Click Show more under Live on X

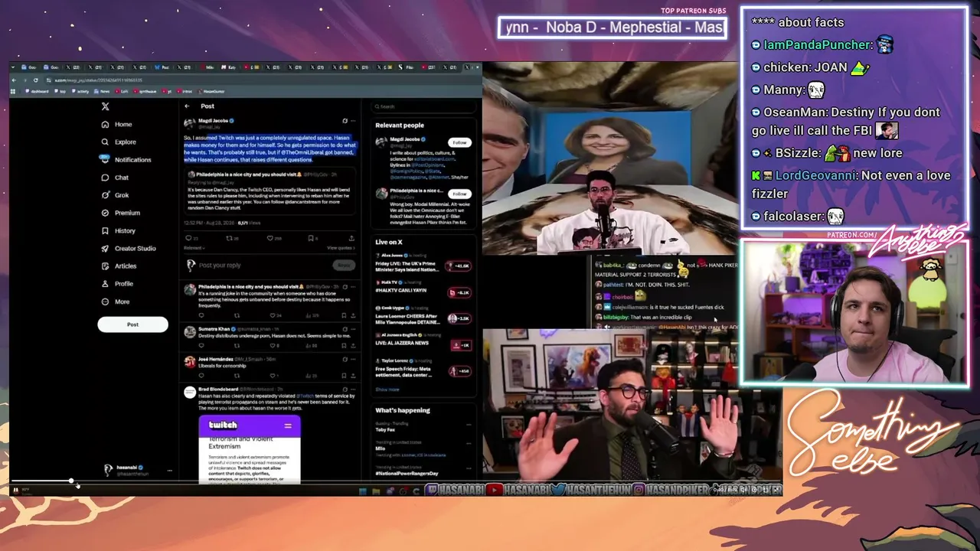(387, 390)
